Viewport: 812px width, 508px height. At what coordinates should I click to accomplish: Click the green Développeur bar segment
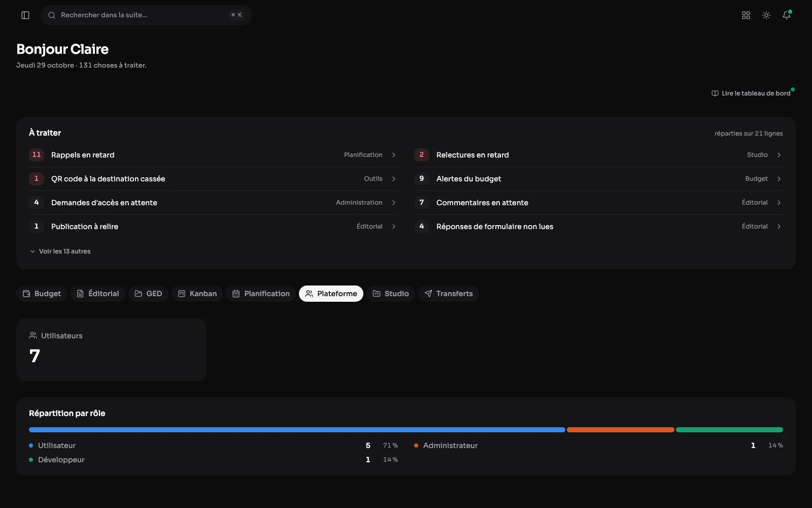point(729,430)
